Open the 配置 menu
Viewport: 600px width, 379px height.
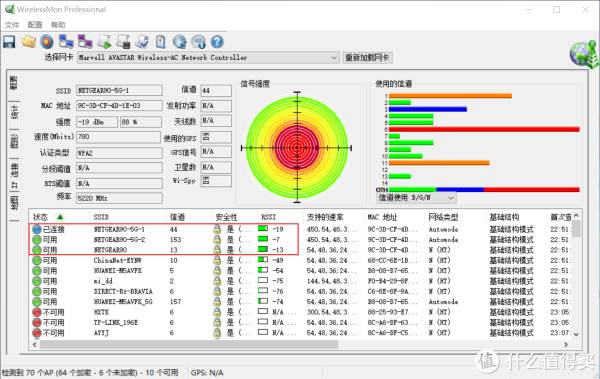35,25
